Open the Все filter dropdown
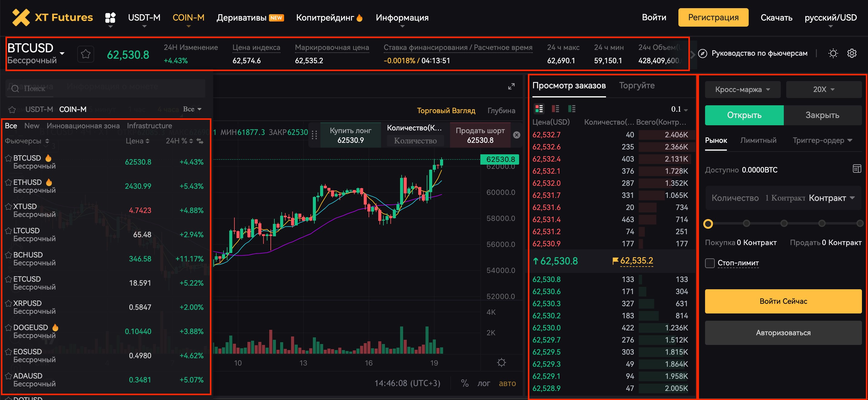This screenshot has width=868, height=400. tap(192, 109)
